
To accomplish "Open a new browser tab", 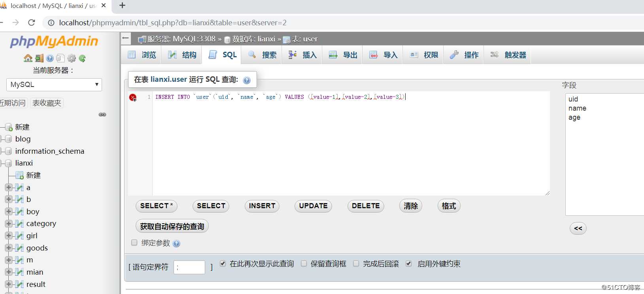I will [x=122, y=6].
